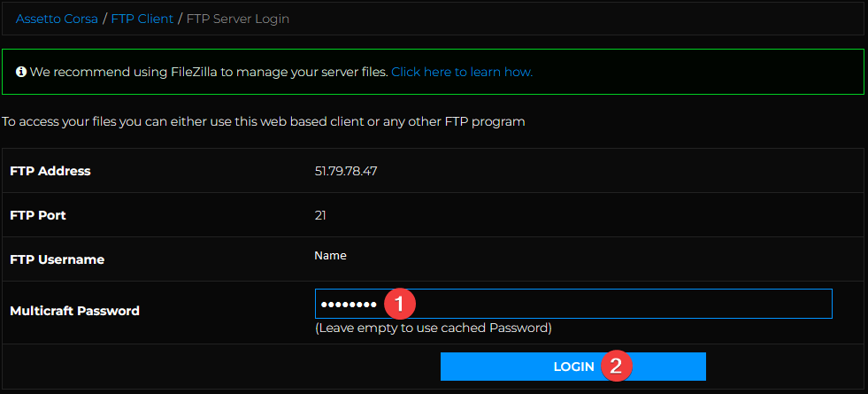Click the red step 2 marker
Screen dimensions: 868x394
point(615,366)
